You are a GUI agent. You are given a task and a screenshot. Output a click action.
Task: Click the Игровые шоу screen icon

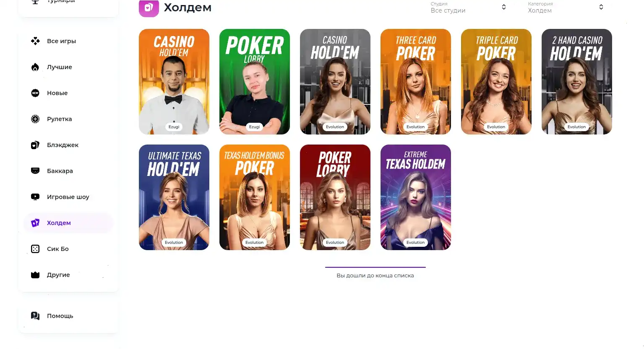point(35,197)
